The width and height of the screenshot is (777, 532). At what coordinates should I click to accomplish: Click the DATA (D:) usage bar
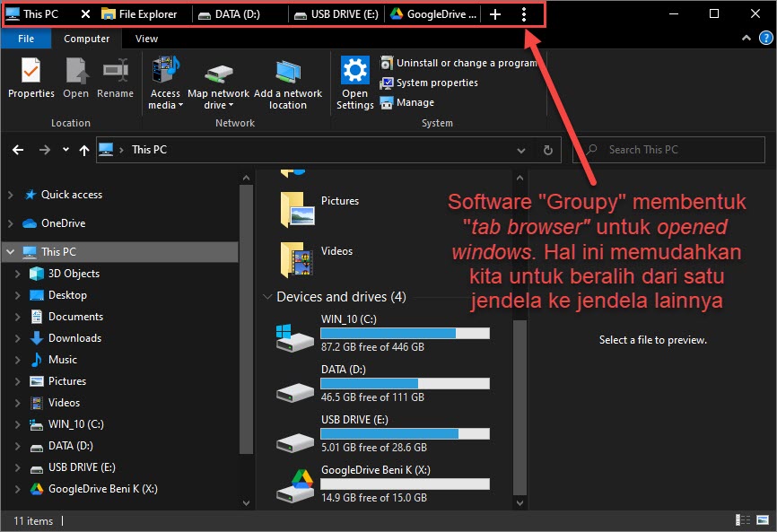(x=405, y=383)
